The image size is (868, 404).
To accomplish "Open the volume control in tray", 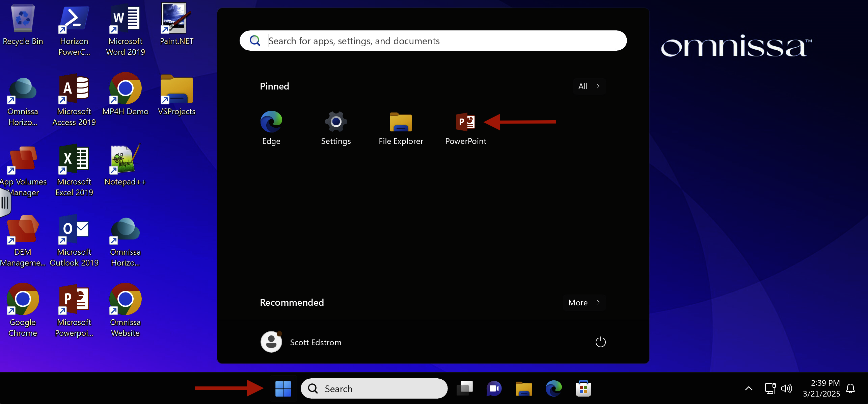I will (x=786, y=388).
